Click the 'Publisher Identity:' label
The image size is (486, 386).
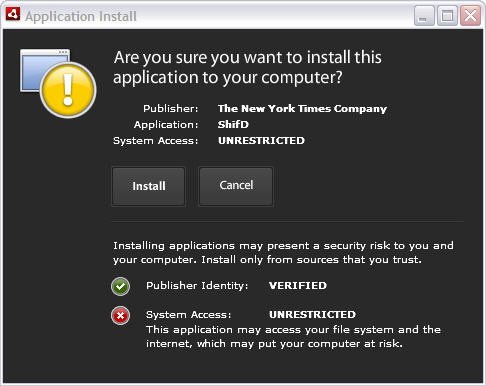pyautogui.click(x=197, y=286)
